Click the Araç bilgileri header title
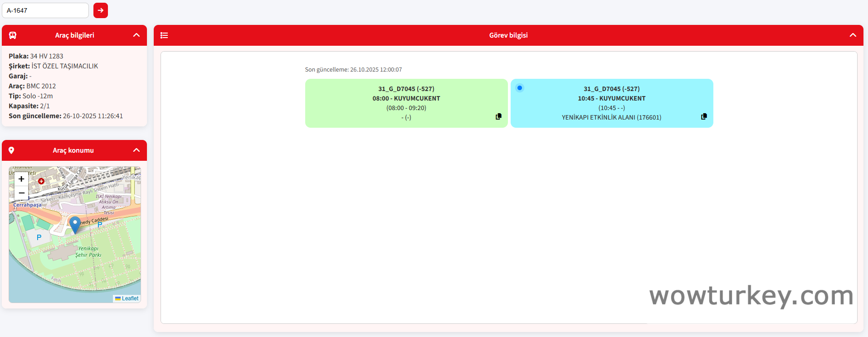 [74, 35]
